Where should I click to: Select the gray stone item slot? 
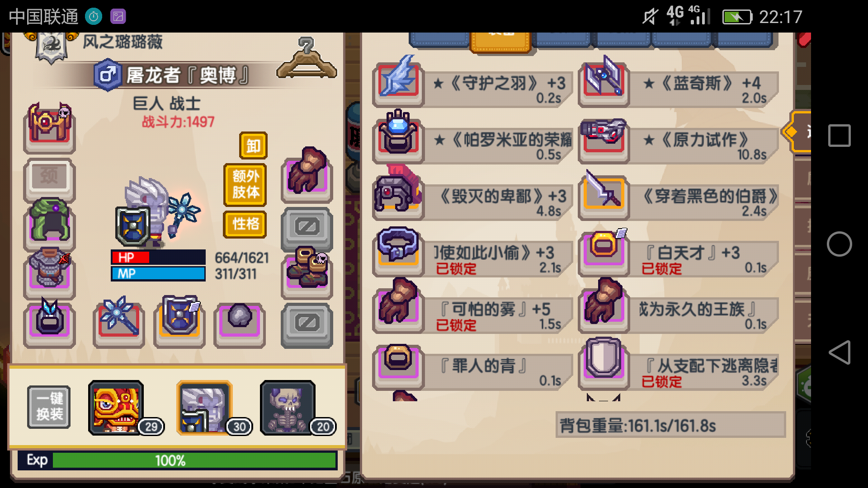tap(240, 320)
